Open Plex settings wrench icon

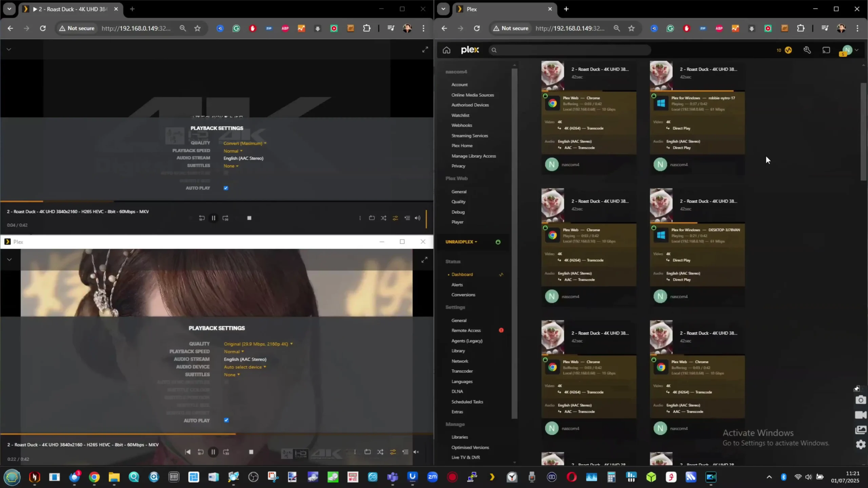807,50
